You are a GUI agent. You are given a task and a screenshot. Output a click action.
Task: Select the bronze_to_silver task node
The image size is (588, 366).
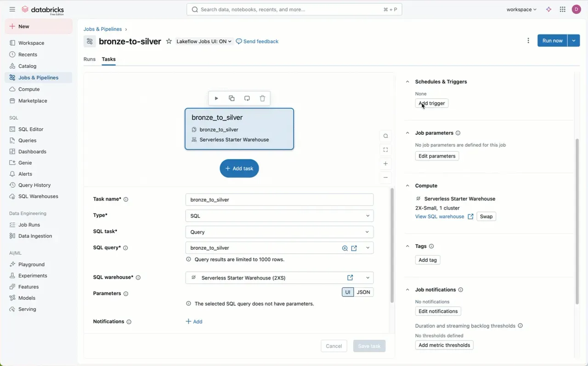coord(239,129)
